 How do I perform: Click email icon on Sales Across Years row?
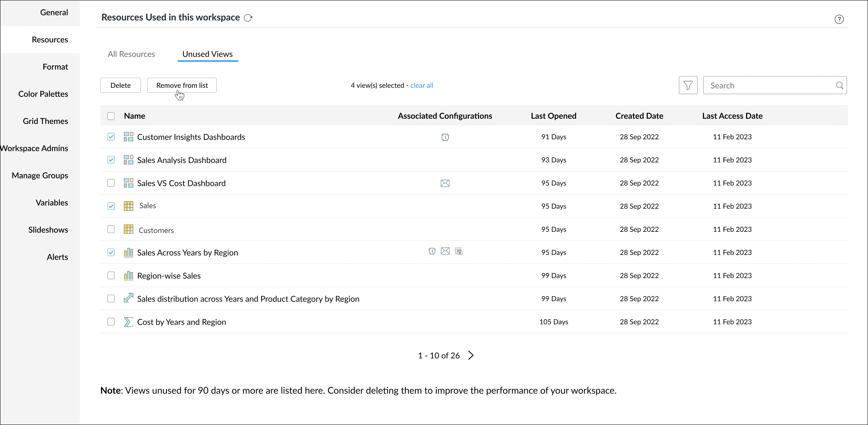click(445, 251)
